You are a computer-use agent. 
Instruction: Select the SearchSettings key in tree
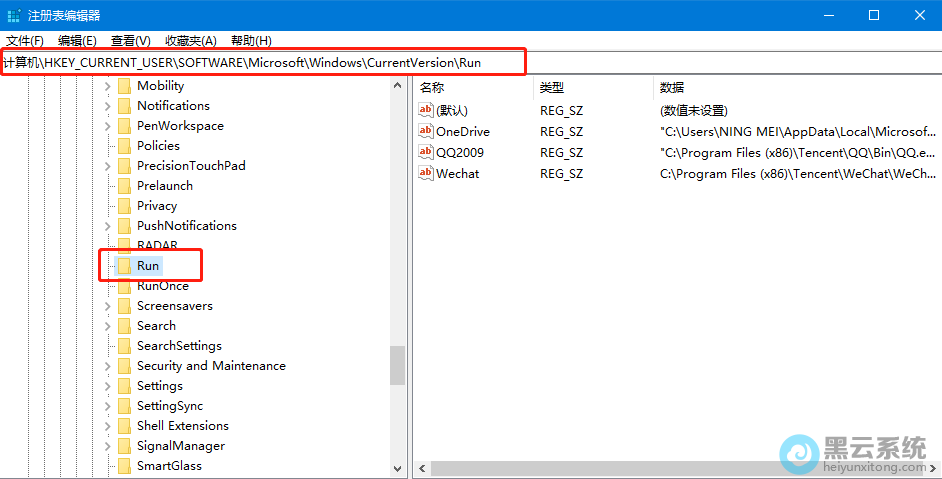pos(179,346)
